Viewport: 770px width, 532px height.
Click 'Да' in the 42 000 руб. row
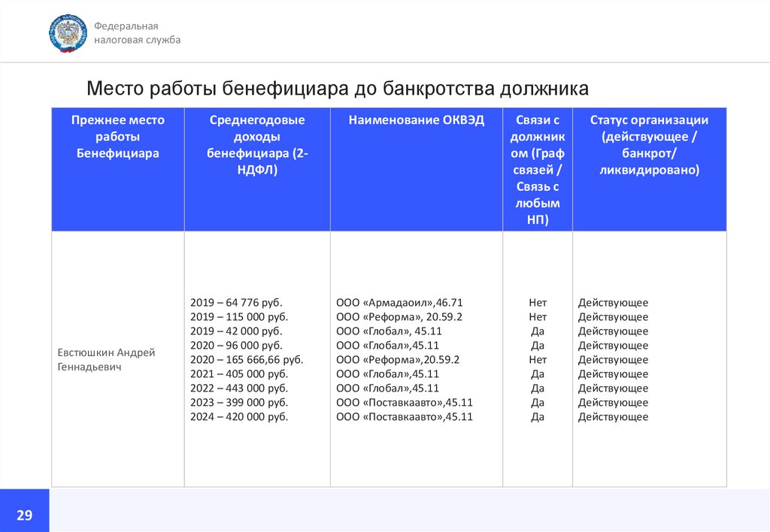coord(538,331)
